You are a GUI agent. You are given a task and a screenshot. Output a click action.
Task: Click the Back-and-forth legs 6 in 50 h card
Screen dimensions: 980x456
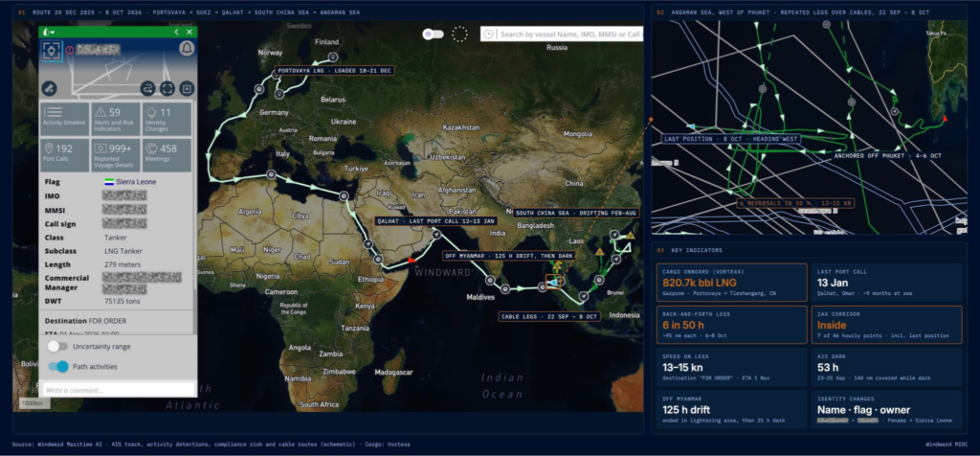click(x=731, y=325)
